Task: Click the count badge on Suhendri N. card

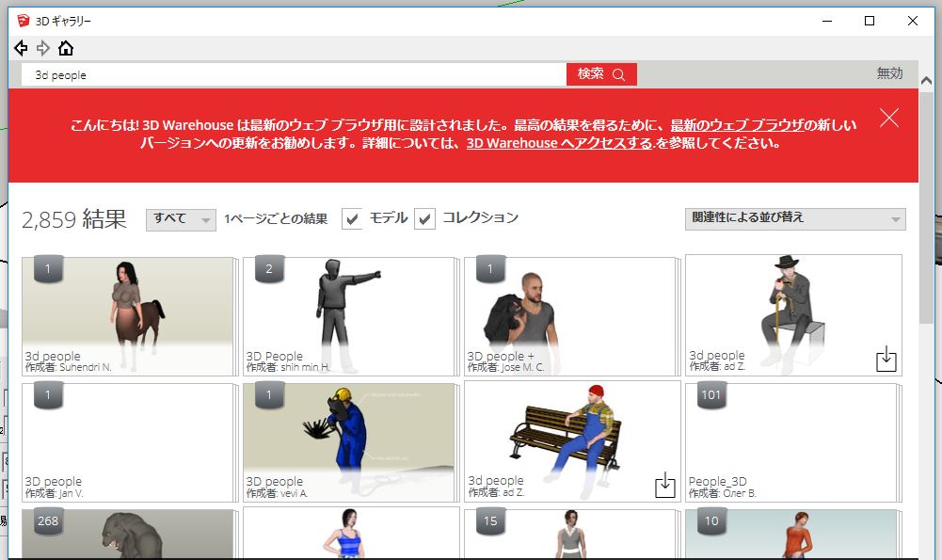Action: (x=48, y=269)
